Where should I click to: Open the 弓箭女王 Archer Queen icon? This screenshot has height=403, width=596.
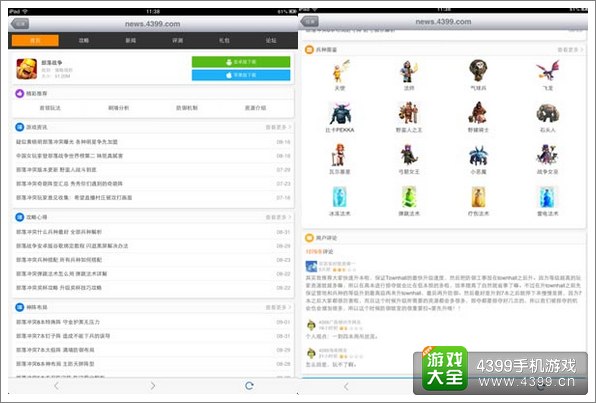tap(409, 155)
